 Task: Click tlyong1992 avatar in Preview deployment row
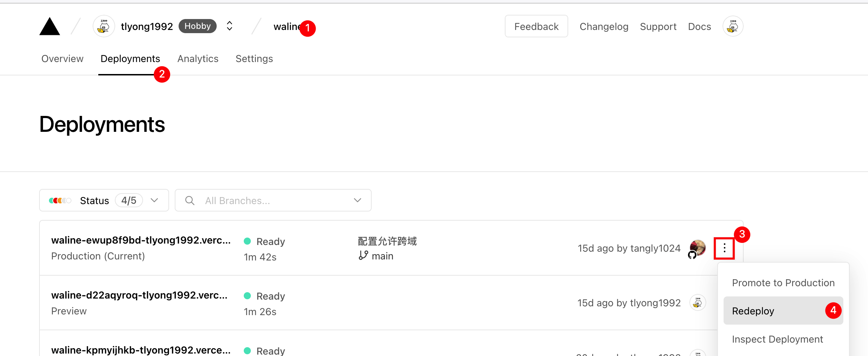click(x=697, y=302)
